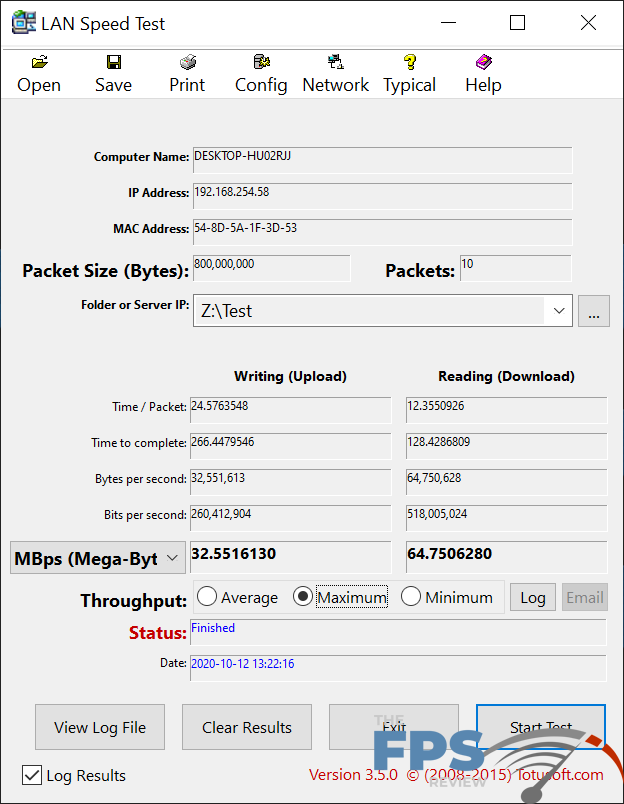Screen dimensions: 624x804
Task: Click the browse folder ellipsis button
Action: click(594, 311)
